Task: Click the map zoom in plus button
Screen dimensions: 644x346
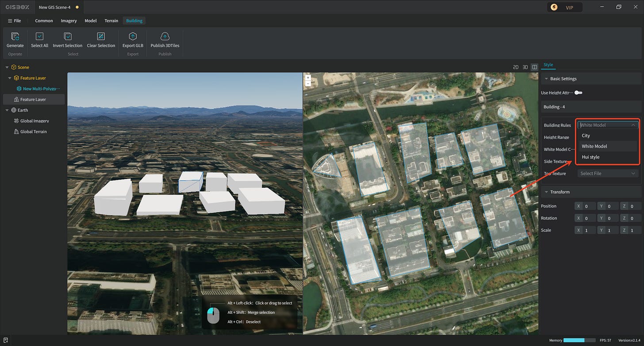Action: tap(308, 78)
